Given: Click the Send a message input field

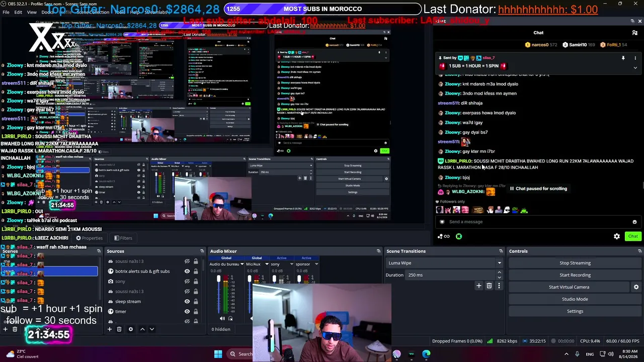Looking at the screenshot, I should point(537,222).
